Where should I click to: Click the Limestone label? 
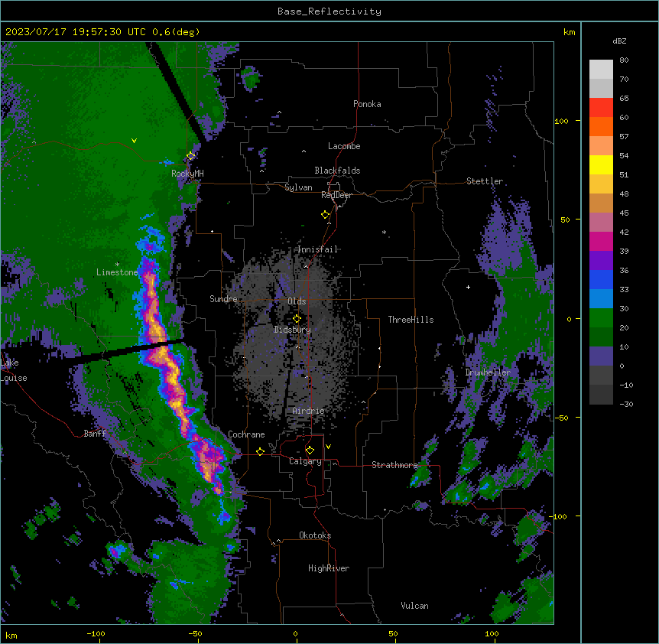pos(117,272)
